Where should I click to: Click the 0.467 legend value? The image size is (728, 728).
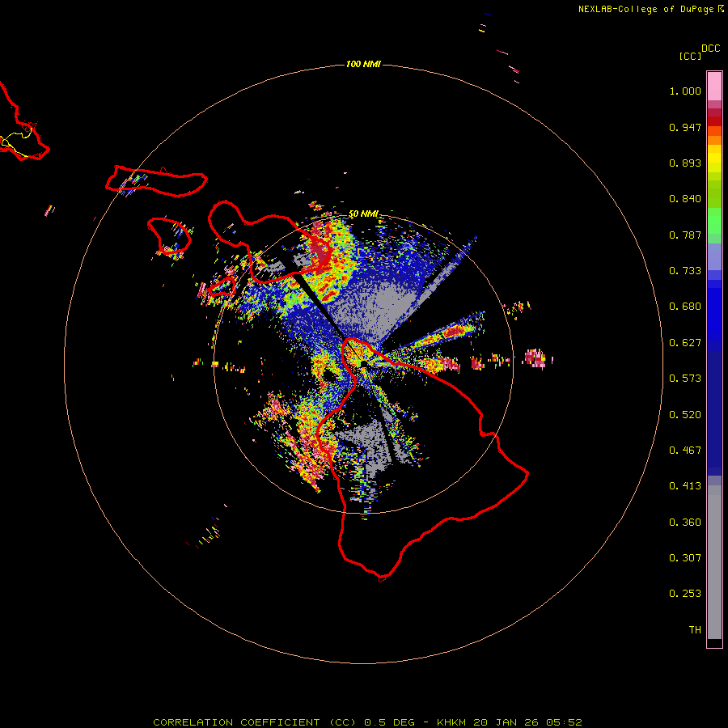click(685, 451)
